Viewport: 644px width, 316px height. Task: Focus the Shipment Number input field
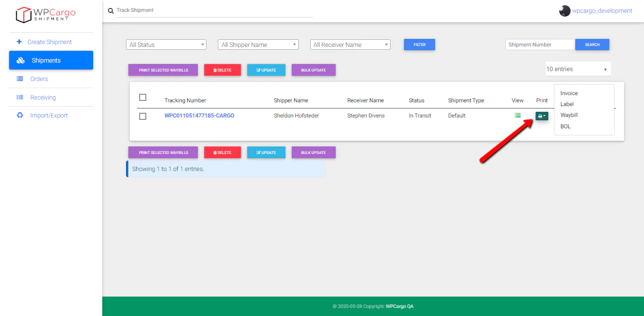540,45
